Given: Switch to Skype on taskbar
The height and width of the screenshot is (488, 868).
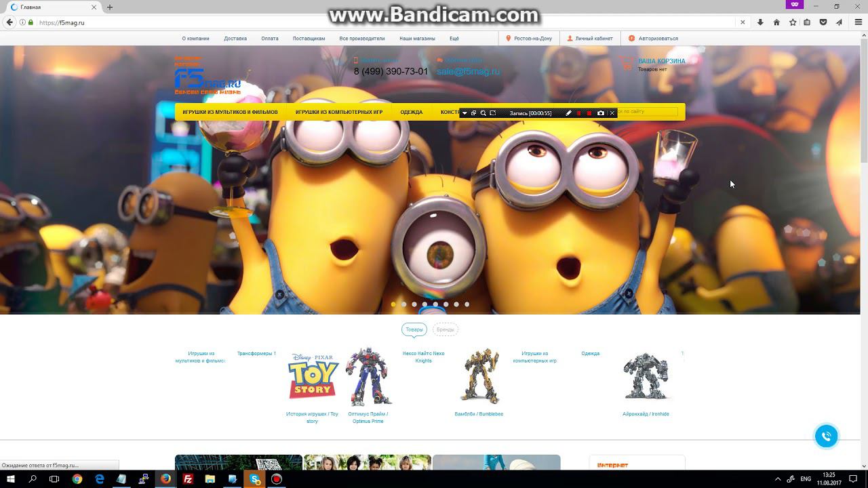Looking at the screenshot, I should click(255, 479).
